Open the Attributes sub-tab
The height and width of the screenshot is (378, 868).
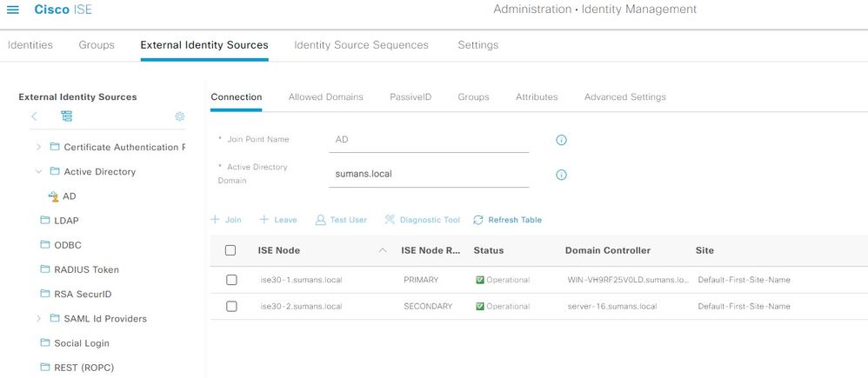click(x=537, y=96)
